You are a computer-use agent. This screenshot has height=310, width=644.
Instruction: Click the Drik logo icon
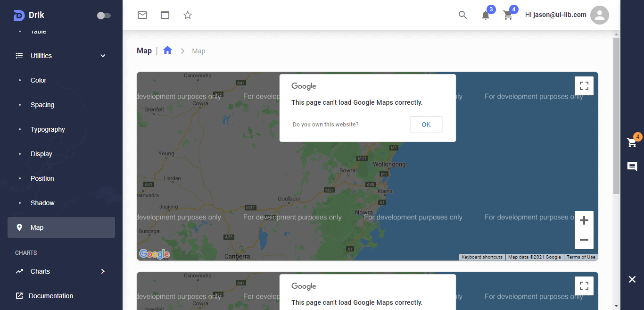coord(19,15)
